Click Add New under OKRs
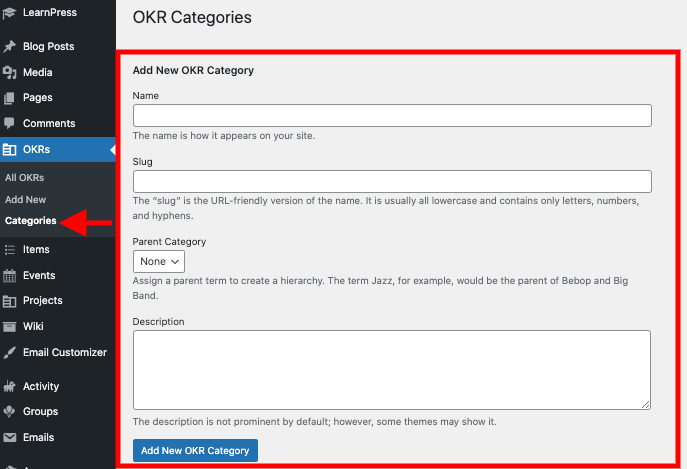Screen dimensions: 687x469 point(26,199)
